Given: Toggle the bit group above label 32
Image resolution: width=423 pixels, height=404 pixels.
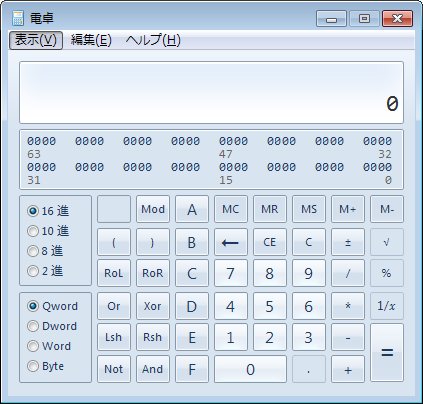Looking at the screenshot, I should click(x=378, y=141).
